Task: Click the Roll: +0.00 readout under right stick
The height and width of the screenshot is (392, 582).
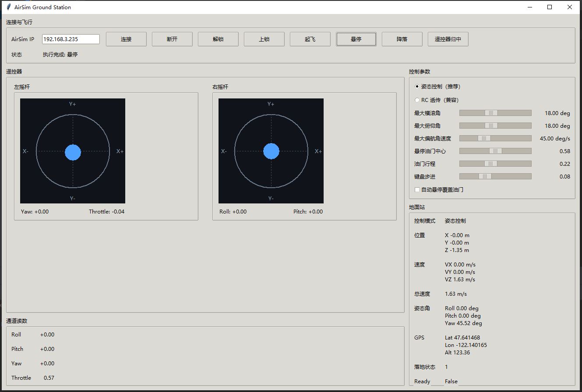Action: pyautogui.click(x=233, y=212)
